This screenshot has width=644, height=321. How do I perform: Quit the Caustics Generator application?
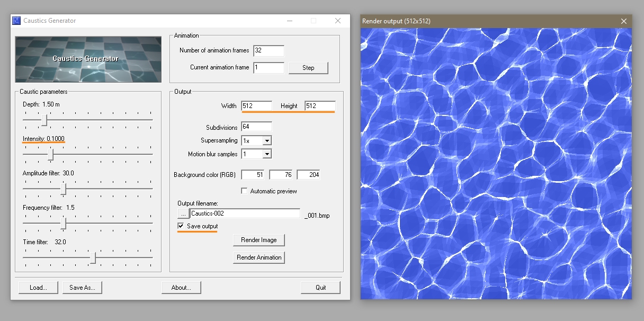click(x=320, y=288)
